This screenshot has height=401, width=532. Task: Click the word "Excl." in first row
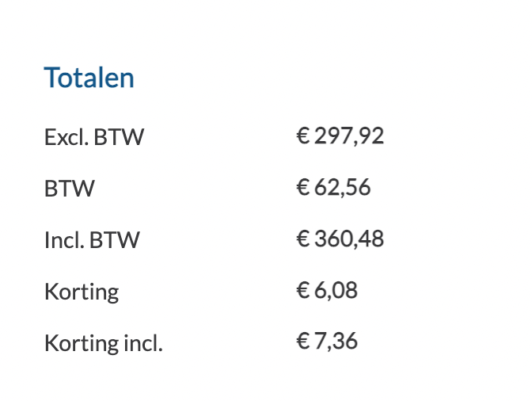pyautogui.click(x=66, y=137)
